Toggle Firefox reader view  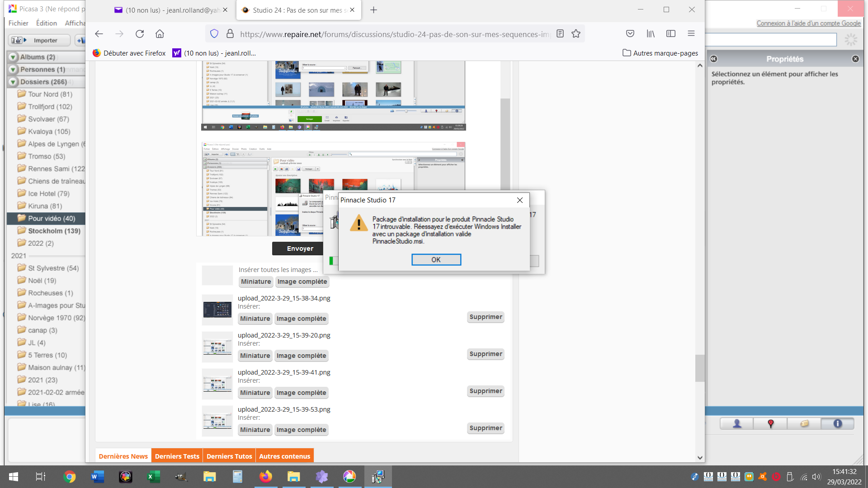[x=560, y=34]
